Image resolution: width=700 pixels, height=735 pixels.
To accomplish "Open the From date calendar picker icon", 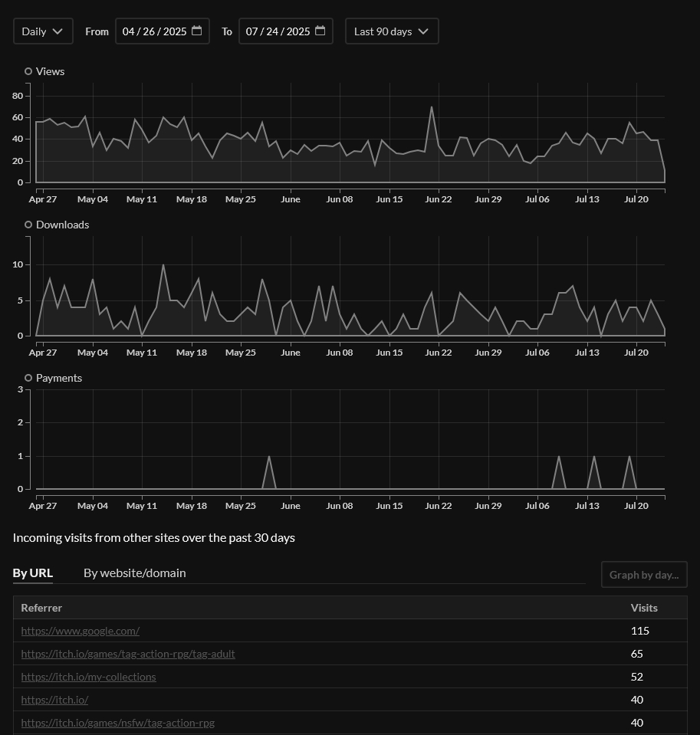I will (x=197, y=31).
